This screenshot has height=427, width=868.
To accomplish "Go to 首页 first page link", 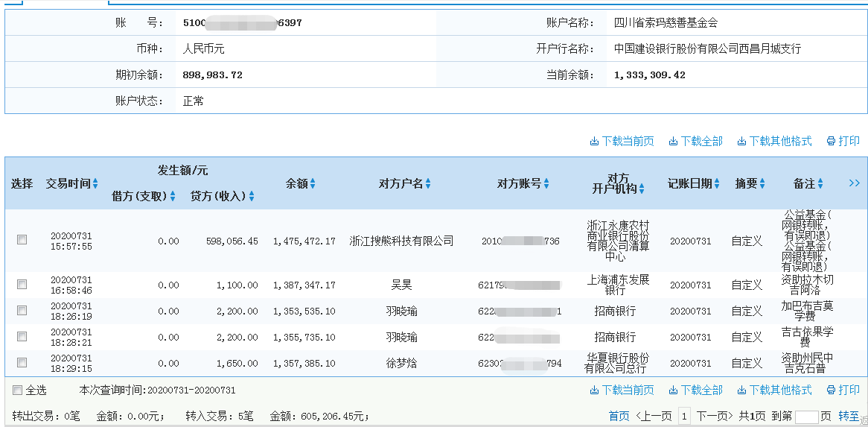I will (x=619, y=417).
